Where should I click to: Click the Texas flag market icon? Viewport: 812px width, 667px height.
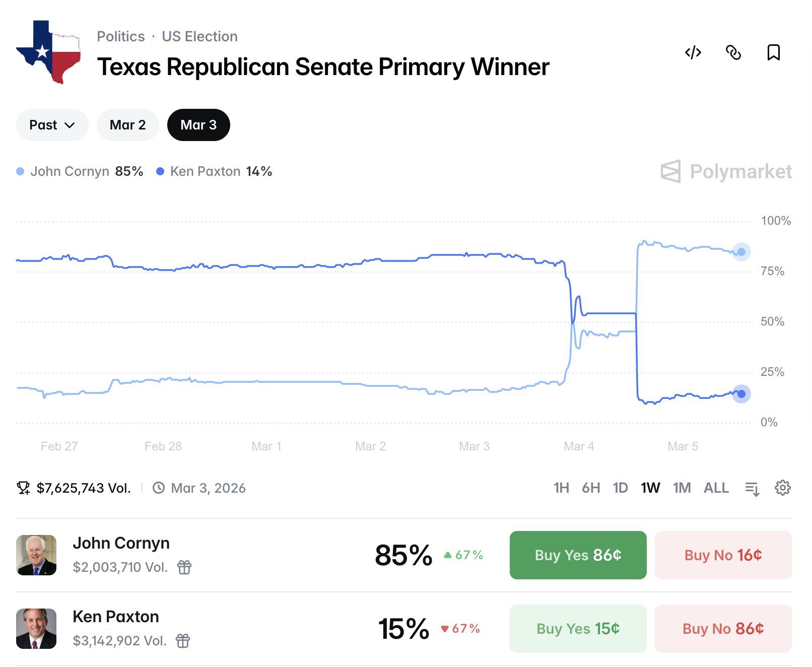point(48,52)
